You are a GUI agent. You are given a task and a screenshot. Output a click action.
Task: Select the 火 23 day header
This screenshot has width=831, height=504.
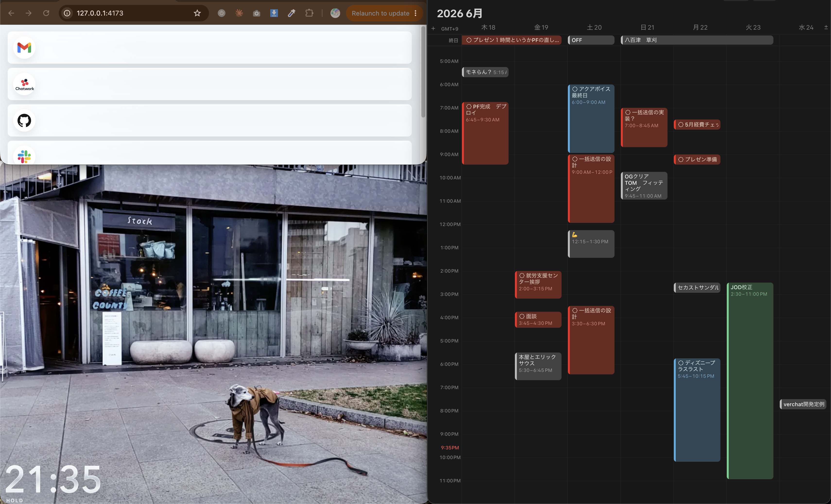[753, 28]
